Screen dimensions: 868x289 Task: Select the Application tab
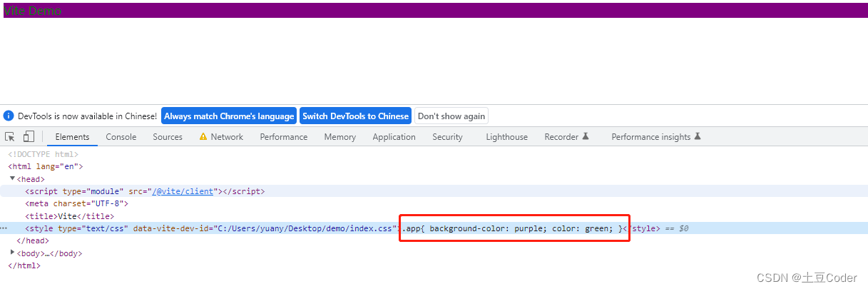pyautogui.click(x=394, y=137)
